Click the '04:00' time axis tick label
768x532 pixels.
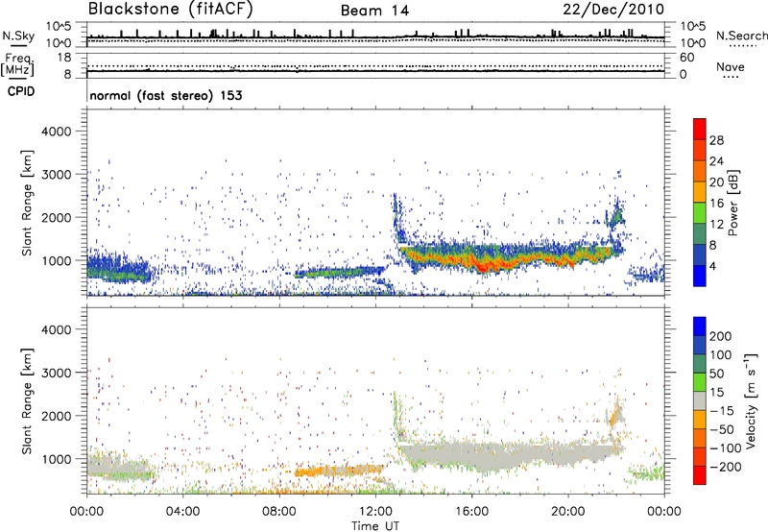click(183, 512)
